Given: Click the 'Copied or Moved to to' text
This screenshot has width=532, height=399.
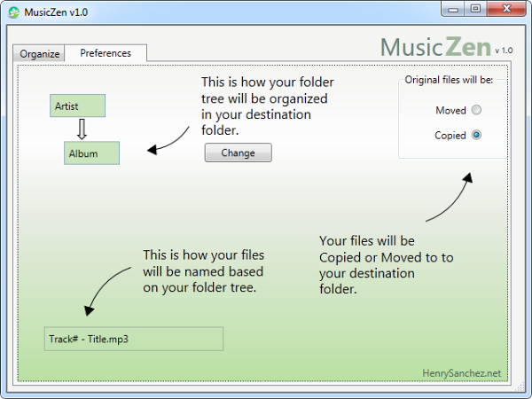Looking at the screenshot, I should 386,257.
